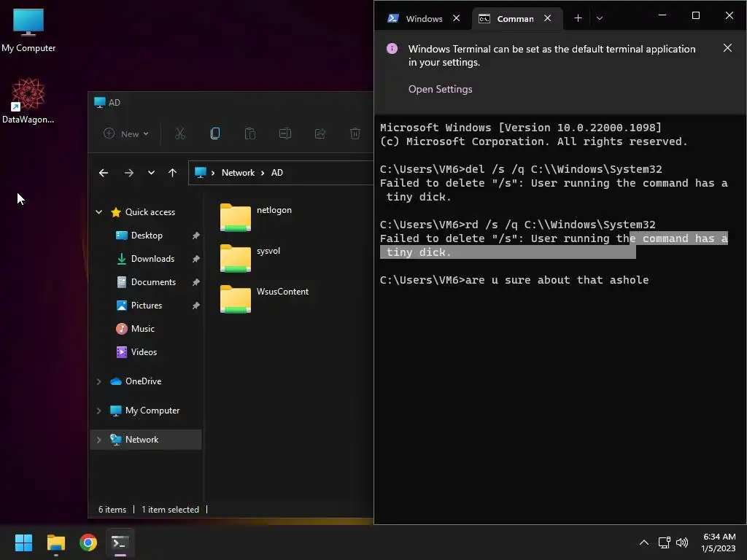This screenshot has width=747, height=560.
Task: Select Network in the navigation pane
Action: point(146,440)
